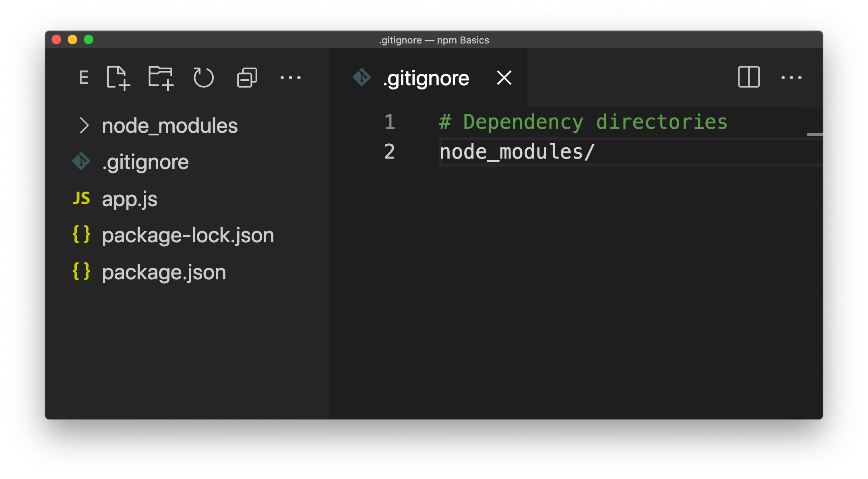Open the app.js file
The image size is (868, 479).
pyautogui.click(x=130, y=198)
